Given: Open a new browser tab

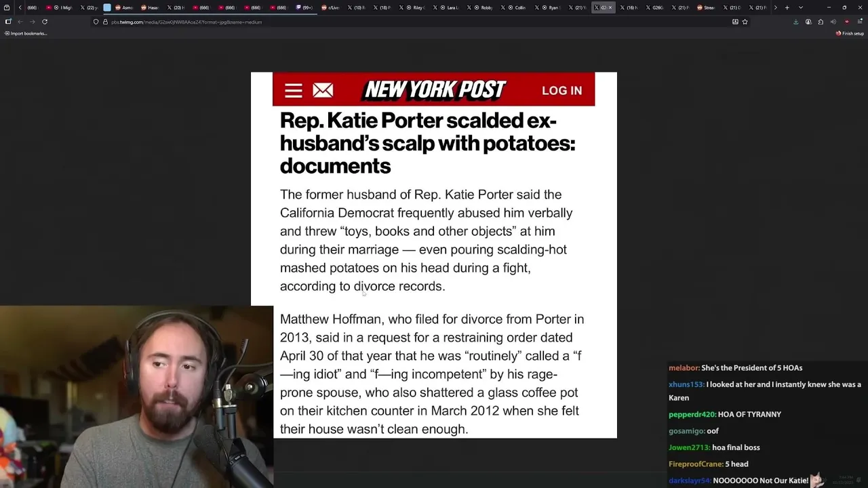Looking at the screenshot, I should point(787,7).
